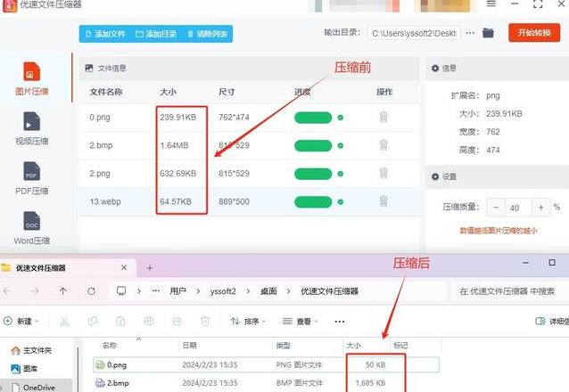Open Word压缩 compression mode

(x=31, y=228)
